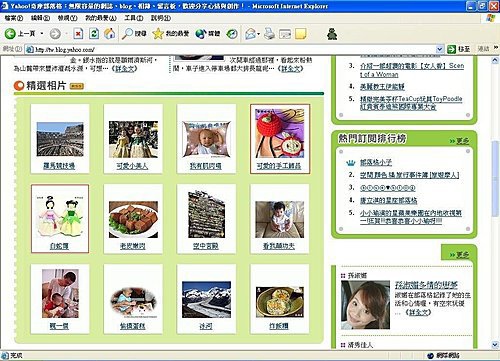Click the green turtle toolbar icon
500x361 pixels.
tap(332, 34)
